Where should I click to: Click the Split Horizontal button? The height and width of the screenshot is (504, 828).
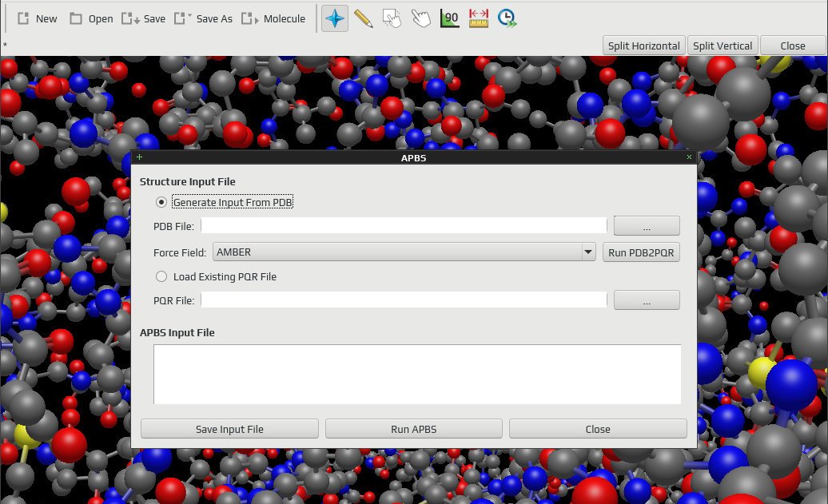tap(643, 46)
